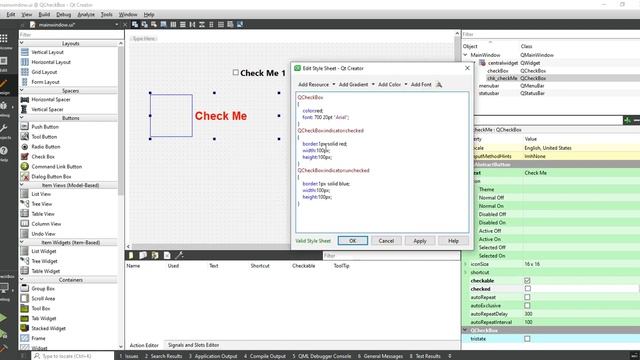Collapse the QCheckBox property group
The width and height of the screenshot is (640, 360).
pos(465,330)
